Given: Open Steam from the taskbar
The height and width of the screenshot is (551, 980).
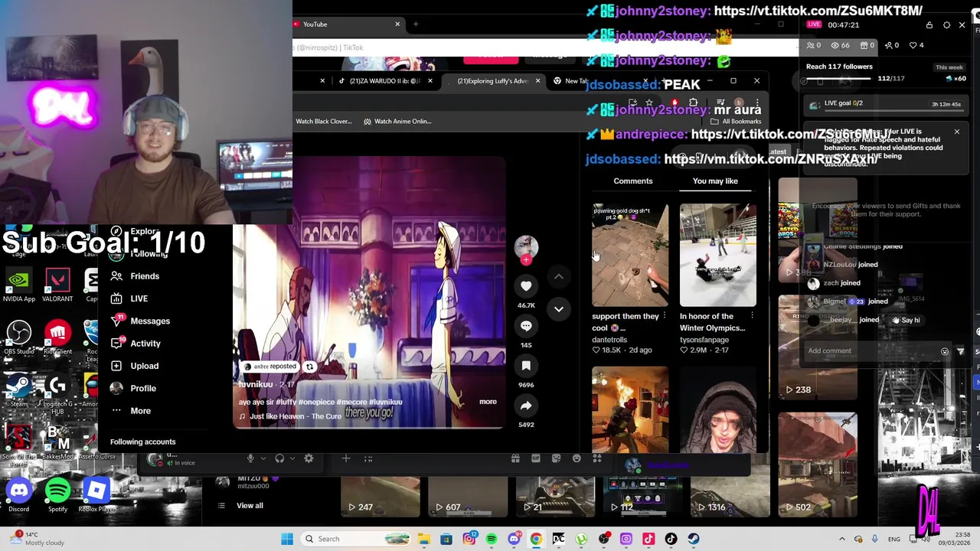Looking at the screenshot, I should tap(693, 539).
